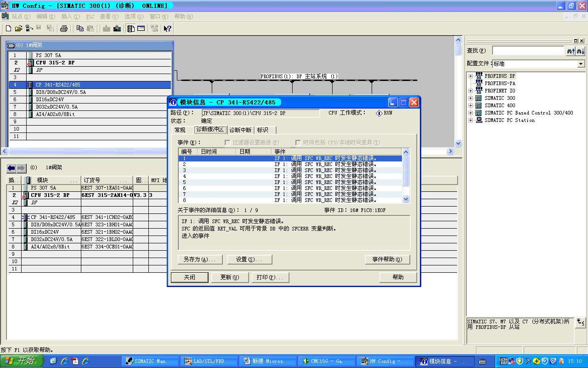
Task: Check the CPU/local time difference checkbox
Action: 298,143
